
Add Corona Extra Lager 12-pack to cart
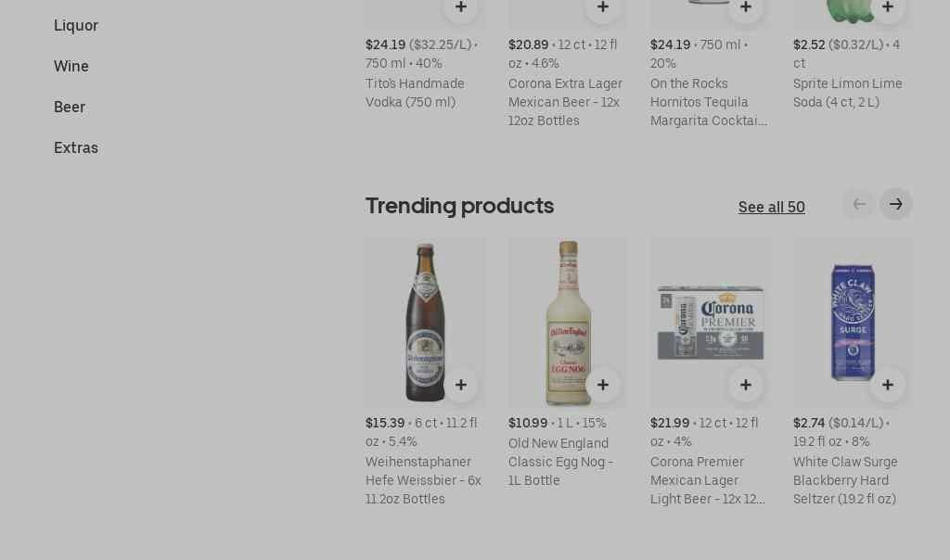tap(603, 6)
